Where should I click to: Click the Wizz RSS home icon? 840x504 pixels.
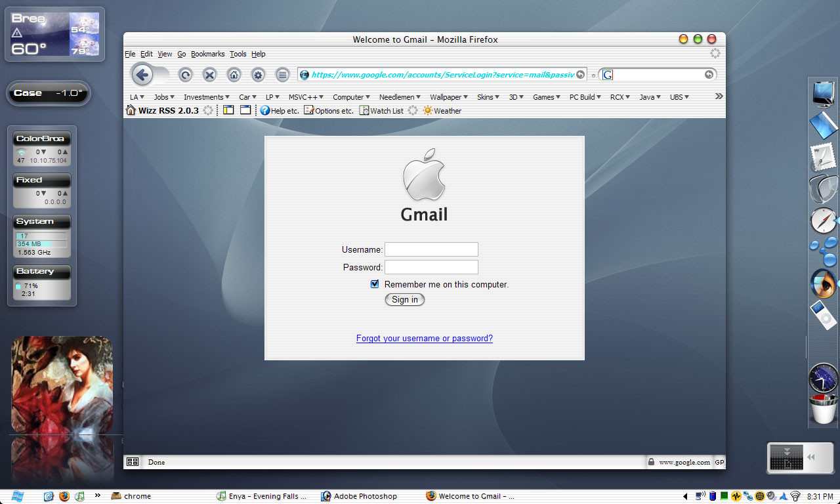pos(131,110)
